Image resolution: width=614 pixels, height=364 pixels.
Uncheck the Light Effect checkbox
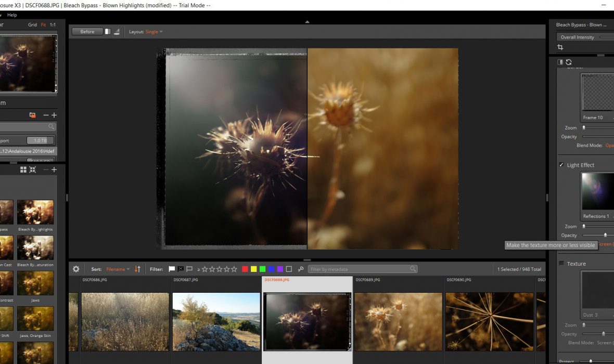coord(561,165)
